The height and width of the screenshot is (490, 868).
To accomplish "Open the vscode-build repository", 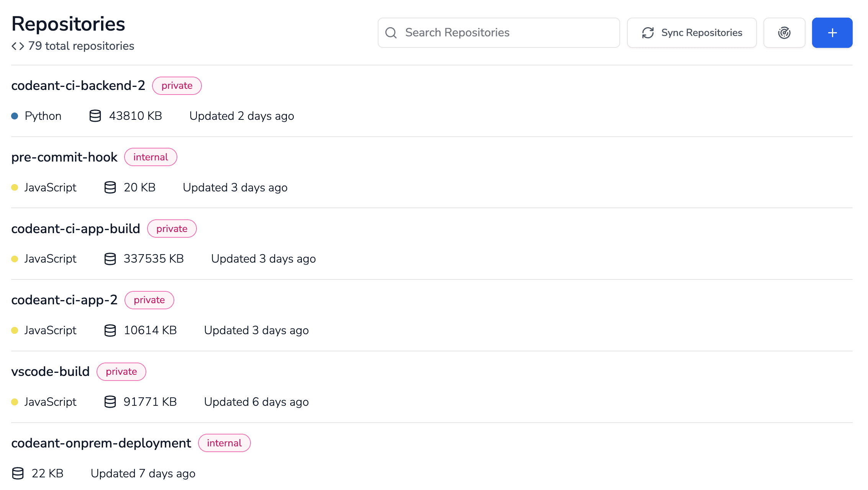I will coord(50,372).
